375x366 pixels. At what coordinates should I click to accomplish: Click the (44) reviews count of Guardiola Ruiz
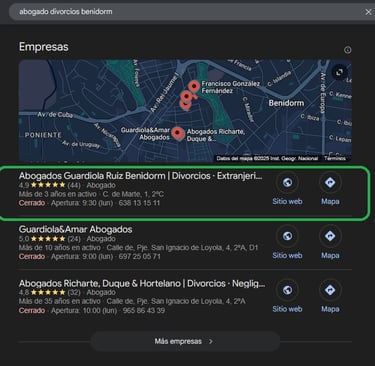(74, 185)
